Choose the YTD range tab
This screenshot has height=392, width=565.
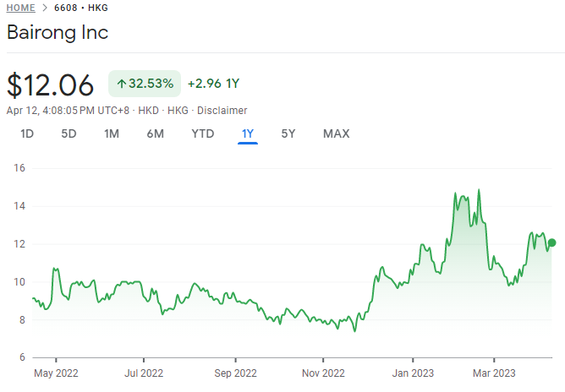tap(203, 133)
